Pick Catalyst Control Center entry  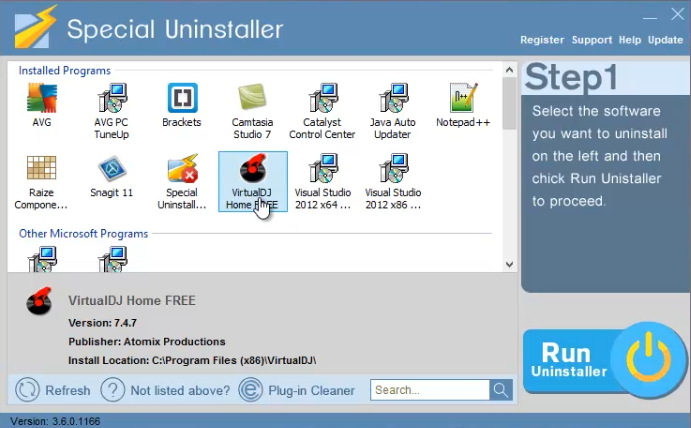[x=322, y=111]
